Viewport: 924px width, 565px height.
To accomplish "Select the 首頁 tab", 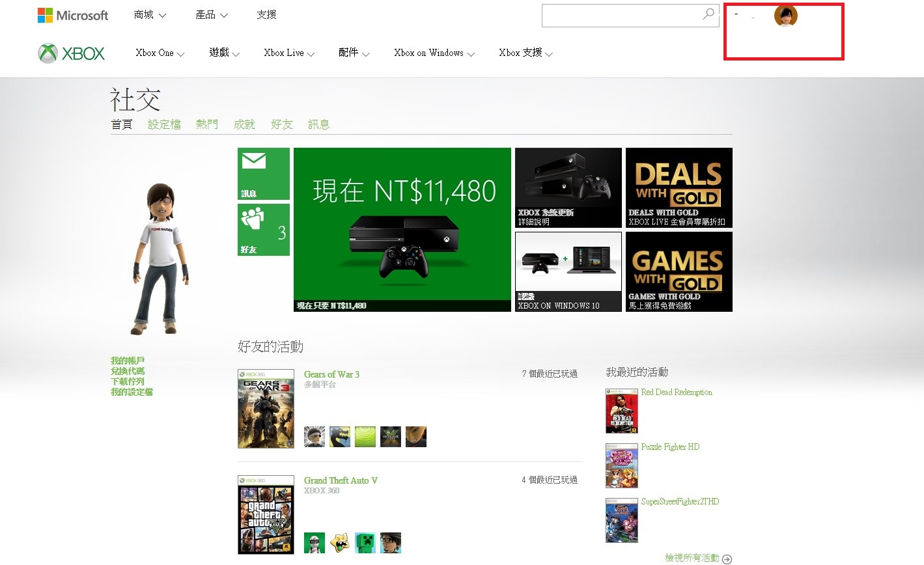I will 122,124.
